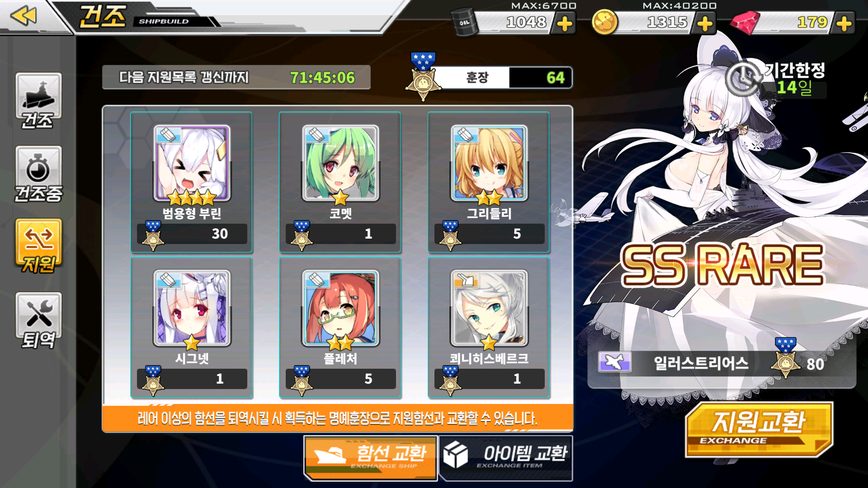The height and width of the screenshot is (488, 868).
Task: Buy more red gems plus icon
Action: click(x=844, y=23)
